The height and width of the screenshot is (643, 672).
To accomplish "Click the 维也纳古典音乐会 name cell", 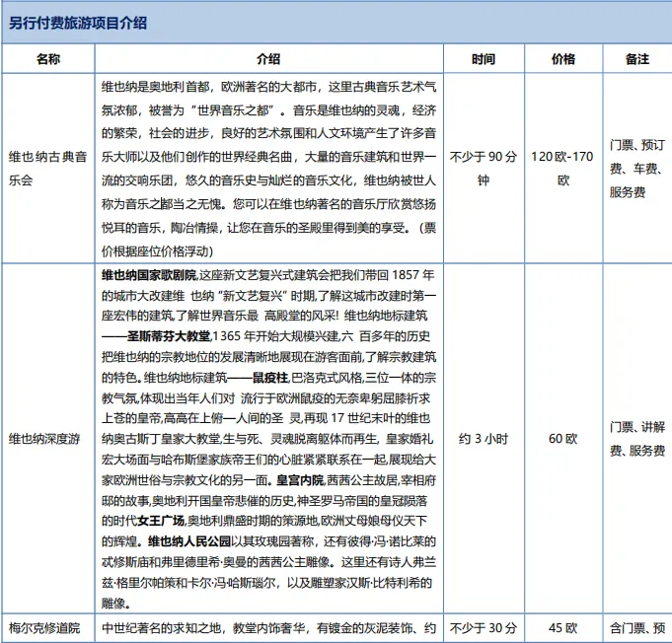I will pos(47,169).
